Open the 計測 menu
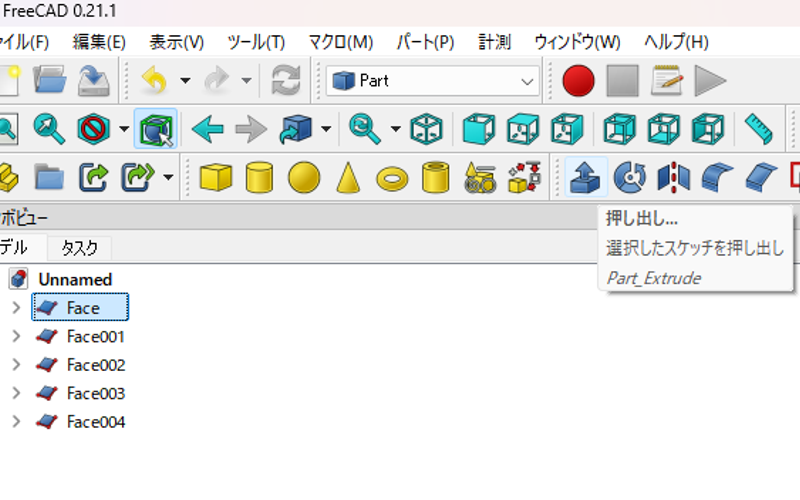 point(494,42)
